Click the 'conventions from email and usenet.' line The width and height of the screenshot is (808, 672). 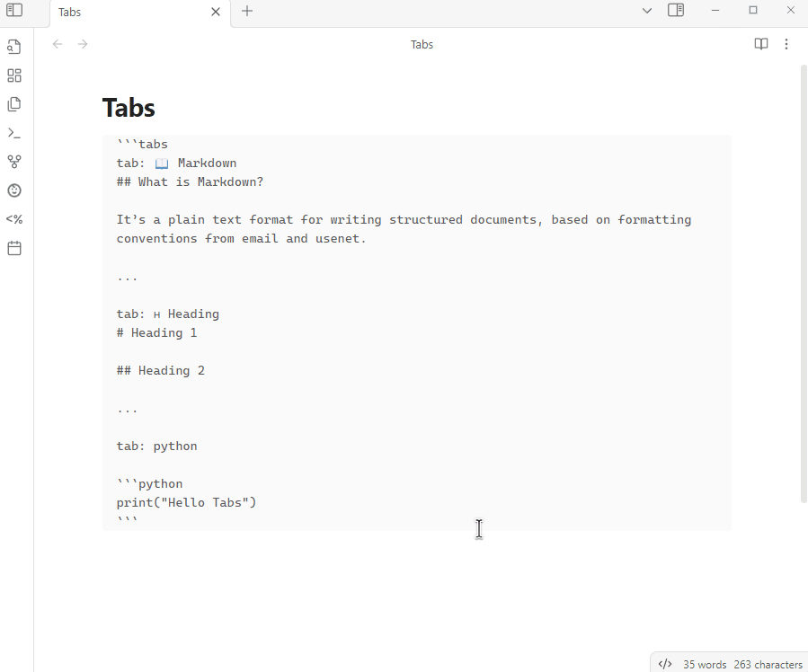point(241,239)
